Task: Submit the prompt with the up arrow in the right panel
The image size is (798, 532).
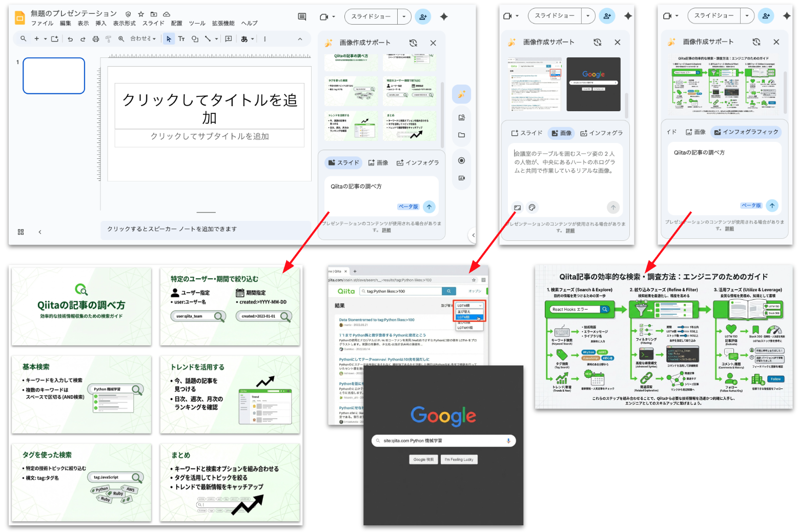Action: point(772,205)
